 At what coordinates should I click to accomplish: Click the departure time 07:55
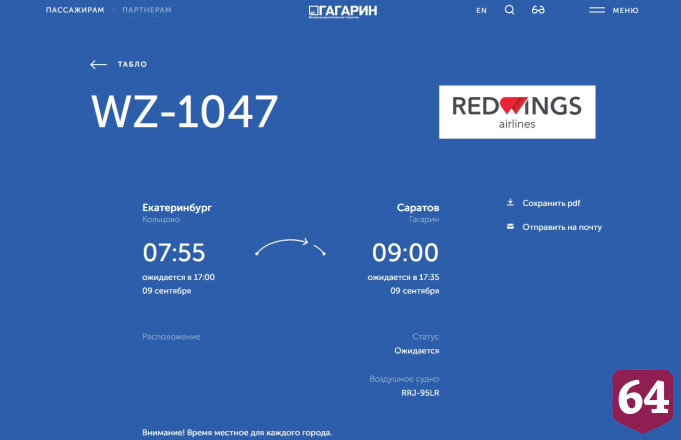(x=174, y=252)
